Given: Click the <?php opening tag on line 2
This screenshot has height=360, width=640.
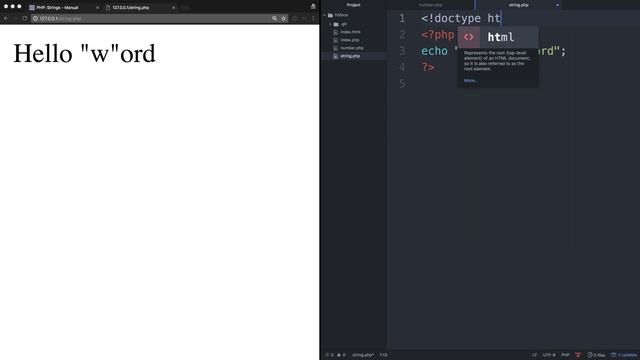Looking at the screenshot, I should 438,35.
